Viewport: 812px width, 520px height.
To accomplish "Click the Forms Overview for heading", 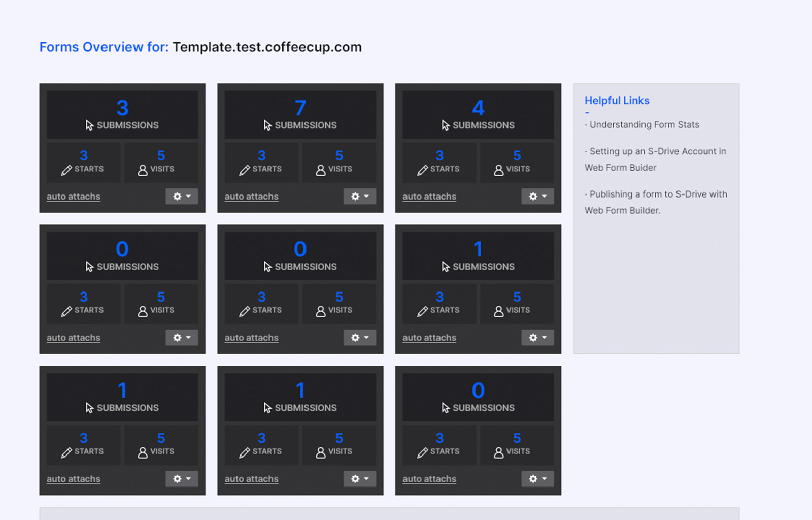I will click(104, 47).
